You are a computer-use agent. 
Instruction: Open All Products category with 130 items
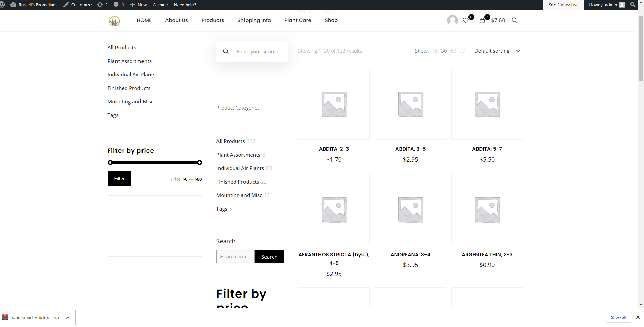click(231, 141)
